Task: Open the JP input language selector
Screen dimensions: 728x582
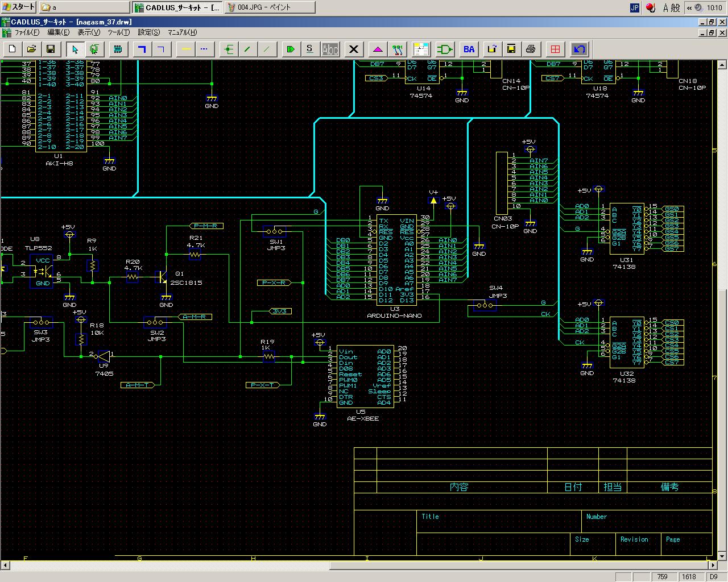Action: pos(635,7)
